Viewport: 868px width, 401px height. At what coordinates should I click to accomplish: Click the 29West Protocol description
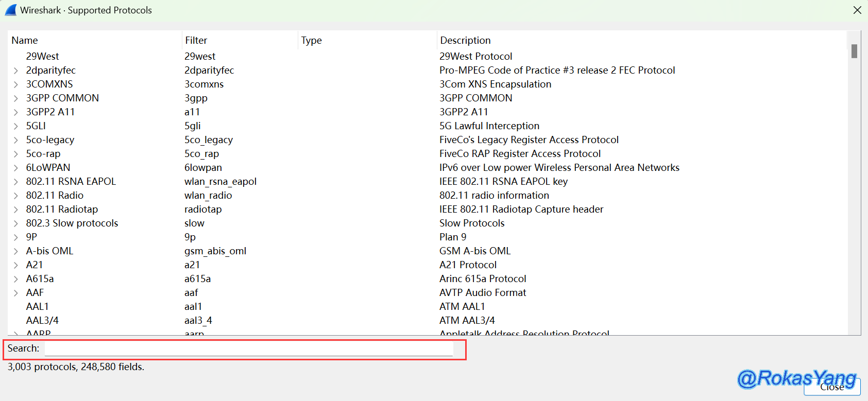pos(475,56)
